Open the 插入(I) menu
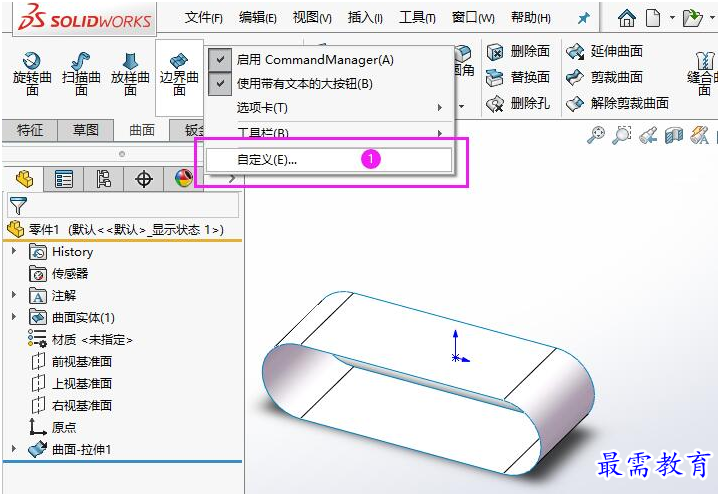Screen dimensions: 719x496 tap(365, 18)
